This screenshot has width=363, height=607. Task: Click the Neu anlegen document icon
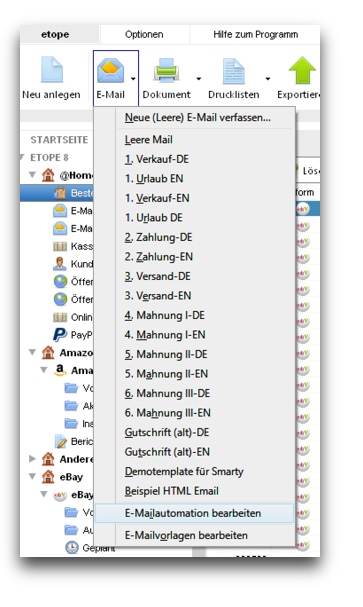(52, 70)
